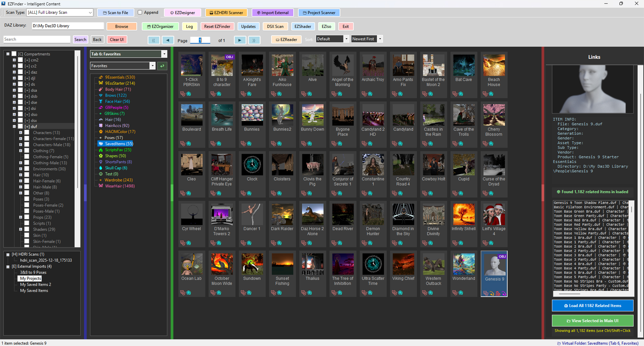This screenshot has width=644, height=346.
Task: Open the Favorites category dropdown
Action: point(123,66)
